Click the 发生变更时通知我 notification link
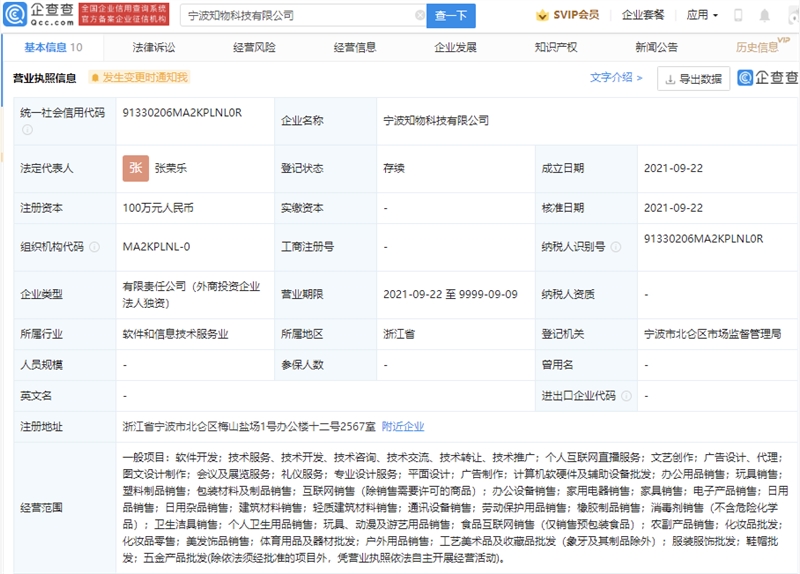This screenshot has height=574, width=800. pyautogui.click(x=138, y=78)
